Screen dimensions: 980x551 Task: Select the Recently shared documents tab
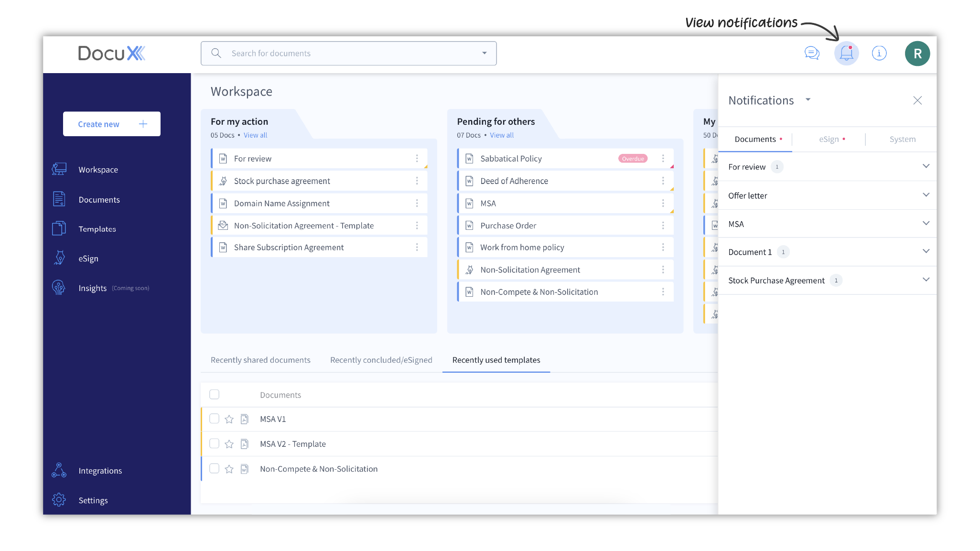click(260, 359)
